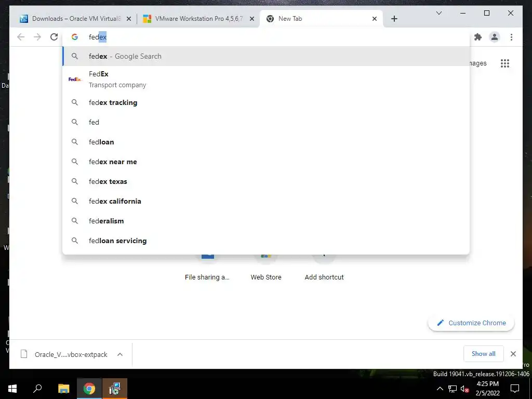This screenshot has width=532, height=399.
Task: Choose the fedloan suggestion
Action: pyautogui.click(x=267, y=142)
